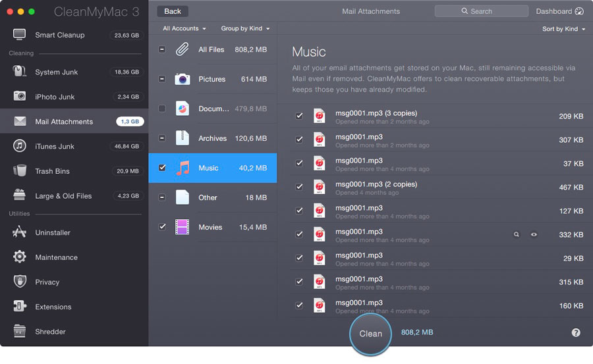
Task: Uncheck msg0001.mp3 (3 copies) checkbox
Action: (299, 116)
